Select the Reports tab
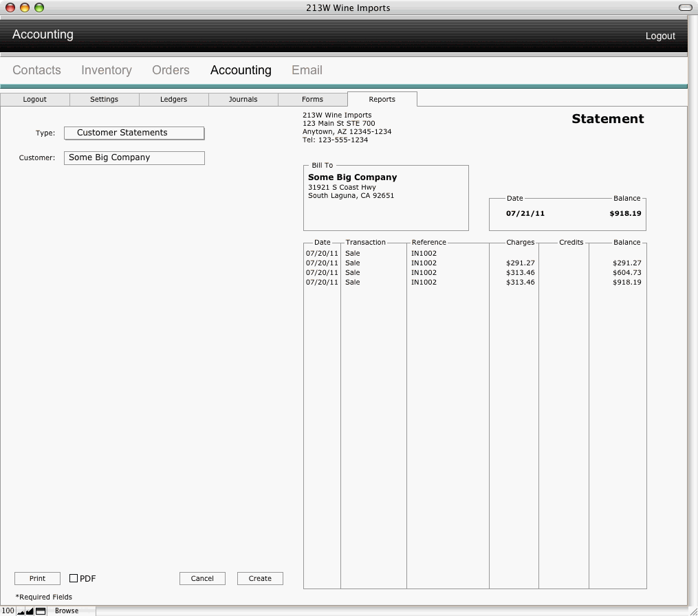The height and width of the screenshot is (616, 698). [382, 99]
